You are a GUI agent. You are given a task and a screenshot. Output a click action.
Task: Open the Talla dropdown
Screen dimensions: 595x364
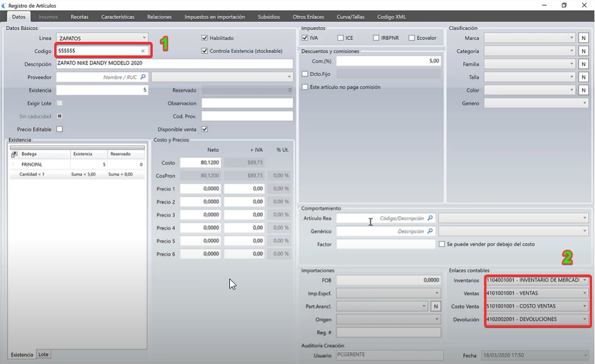tap(571, 77)
